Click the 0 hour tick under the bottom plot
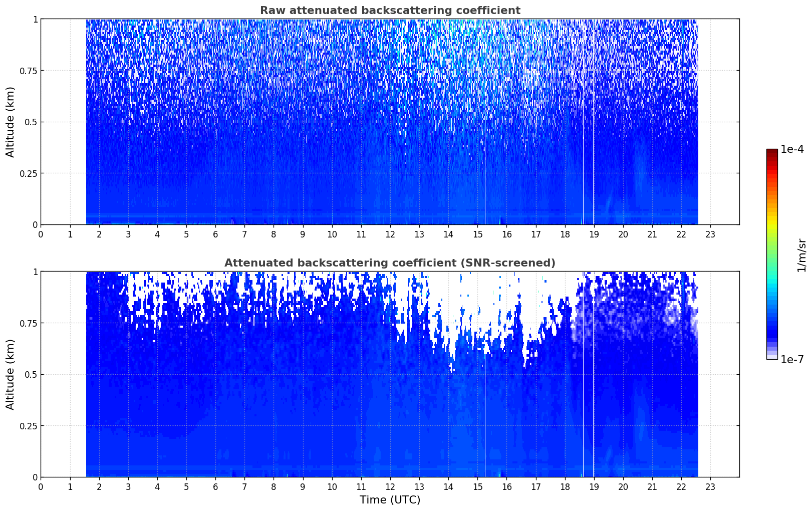 [x=41, y=487]
